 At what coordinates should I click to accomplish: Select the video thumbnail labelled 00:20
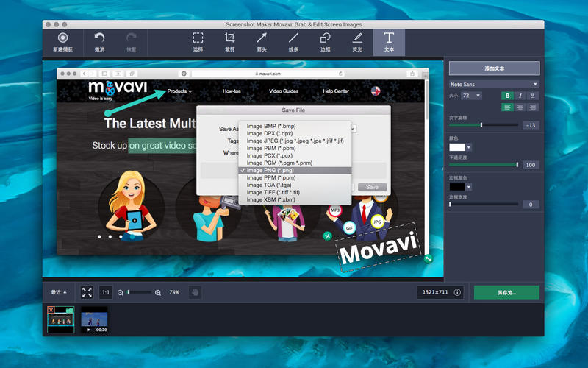pyautogui.click(x=95, y=319)
